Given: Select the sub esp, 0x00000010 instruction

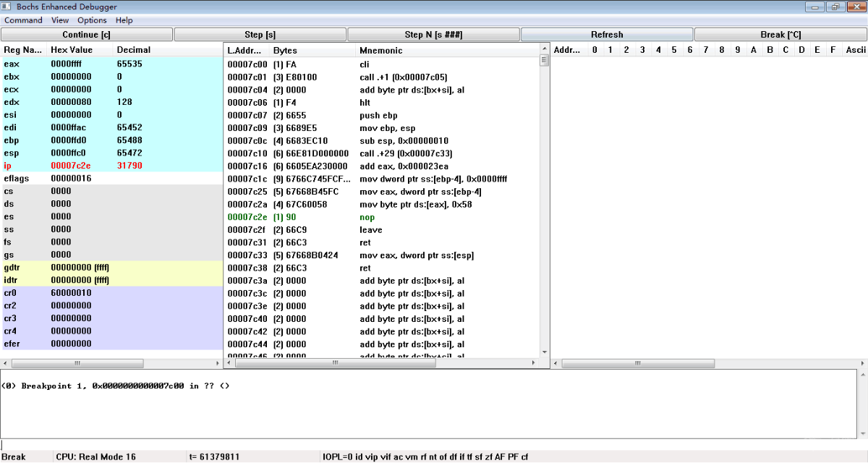Looking at the screenshot, I should (382, 140).
